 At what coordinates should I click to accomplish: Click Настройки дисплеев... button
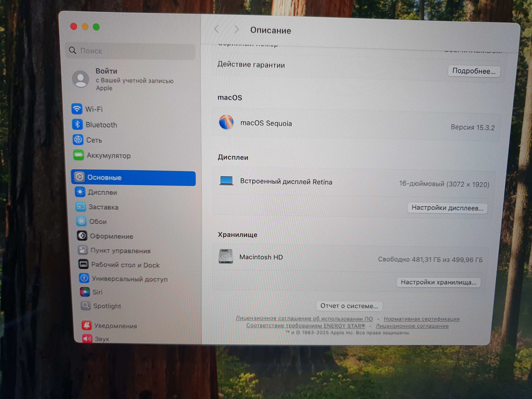click(x=447, y=208)
